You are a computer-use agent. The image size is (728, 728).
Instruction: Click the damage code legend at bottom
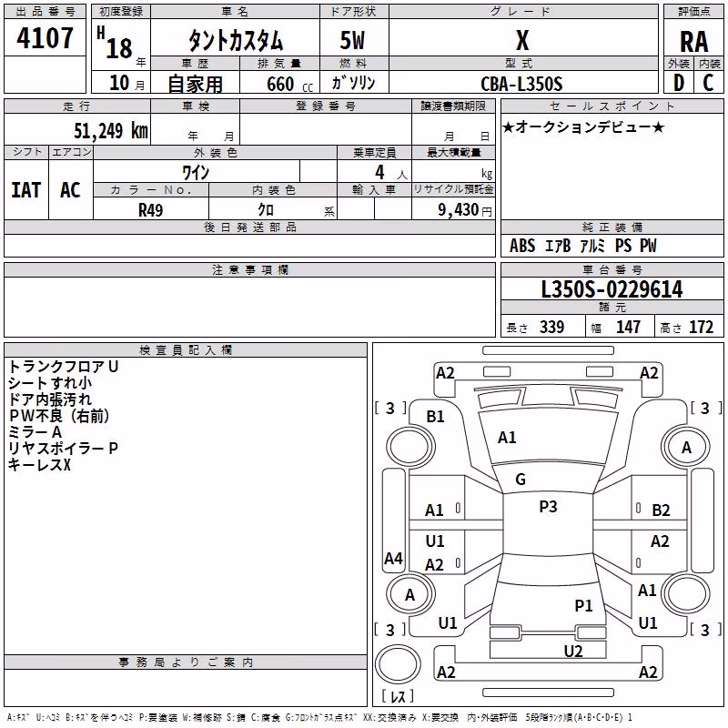(x=320, y=717)
